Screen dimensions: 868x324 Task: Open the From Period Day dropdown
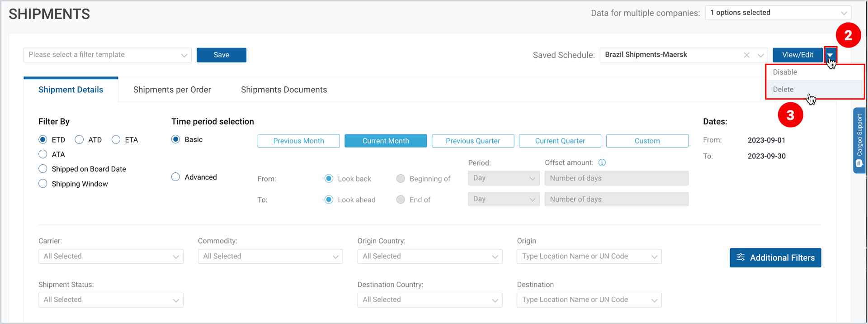click(x=504, y=178)
